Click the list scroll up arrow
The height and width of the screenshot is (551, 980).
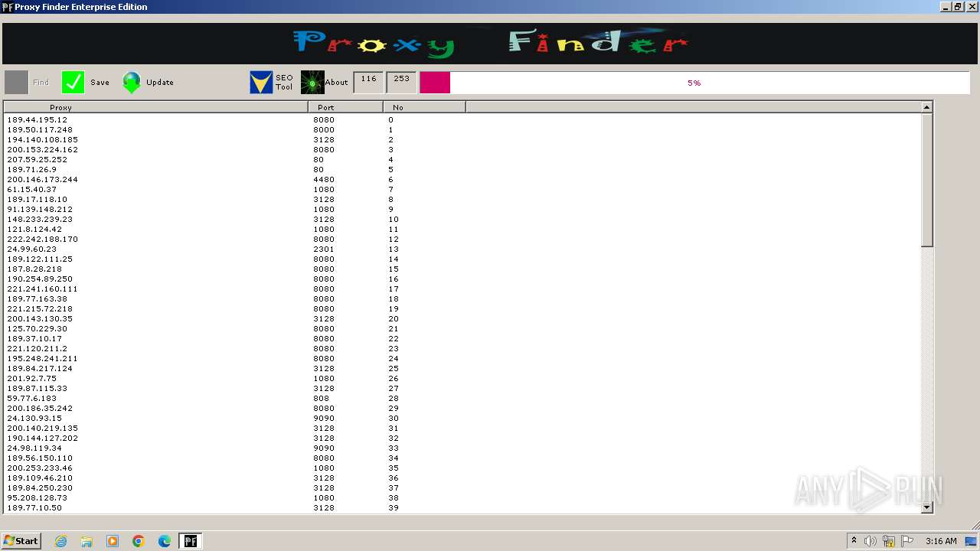(x=927, y=107)
